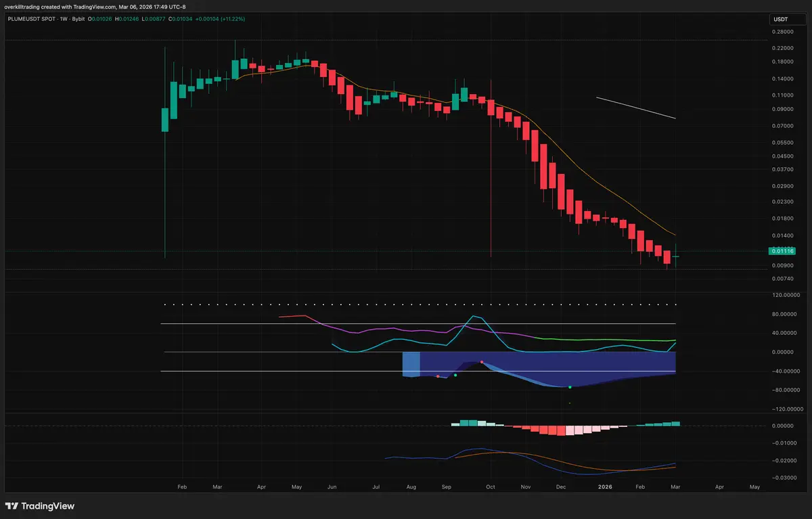812x519 pixels.
Task: Click the -0.03000 MACD axis label
Action: tap(783, 478)
